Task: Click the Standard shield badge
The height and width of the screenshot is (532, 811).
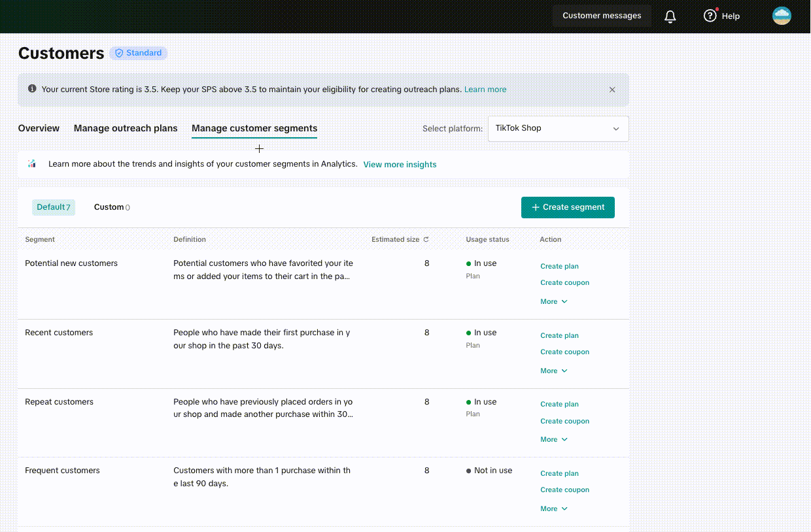Action: (139, 53)
